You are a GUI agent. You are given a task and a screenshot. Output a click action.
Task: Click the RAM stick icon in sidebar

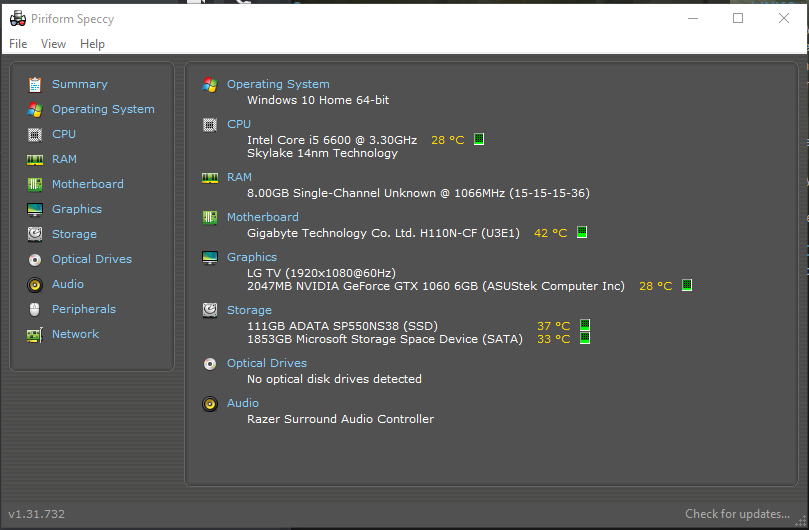tap(35, 159)
